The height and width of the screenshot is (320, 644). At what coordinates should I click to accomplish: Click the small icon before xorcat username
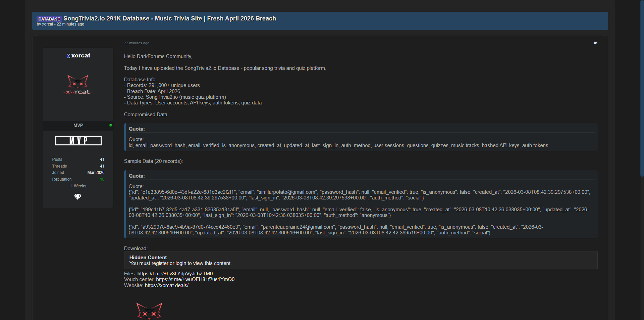68,56
